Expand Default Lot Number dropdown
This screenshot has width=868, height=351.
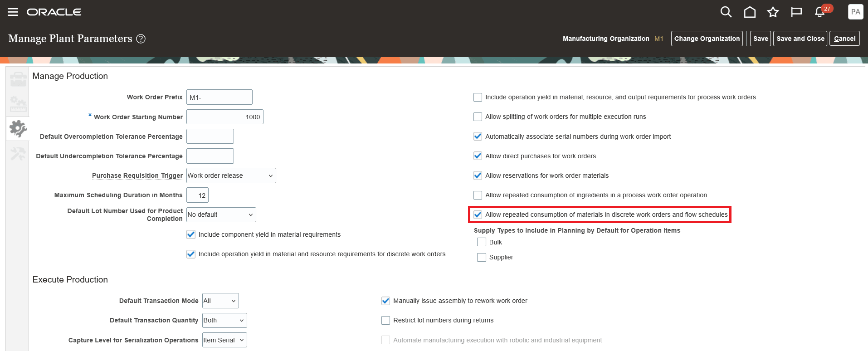point(221,215)
